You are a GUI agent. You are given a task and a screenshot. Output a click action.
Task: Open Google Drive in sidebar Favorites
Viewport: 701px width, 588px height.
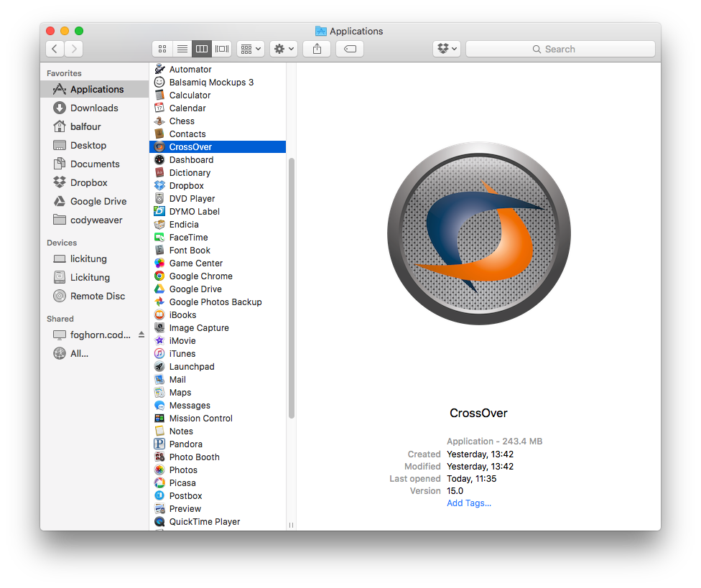click(x=98, y=202)
